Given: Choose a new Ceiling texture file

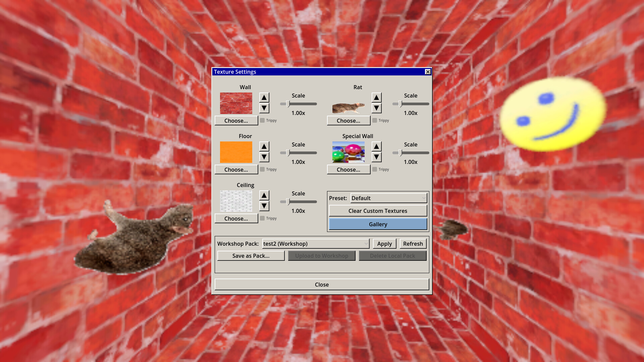Looking at the screenshot, I should tap(236, 219).
